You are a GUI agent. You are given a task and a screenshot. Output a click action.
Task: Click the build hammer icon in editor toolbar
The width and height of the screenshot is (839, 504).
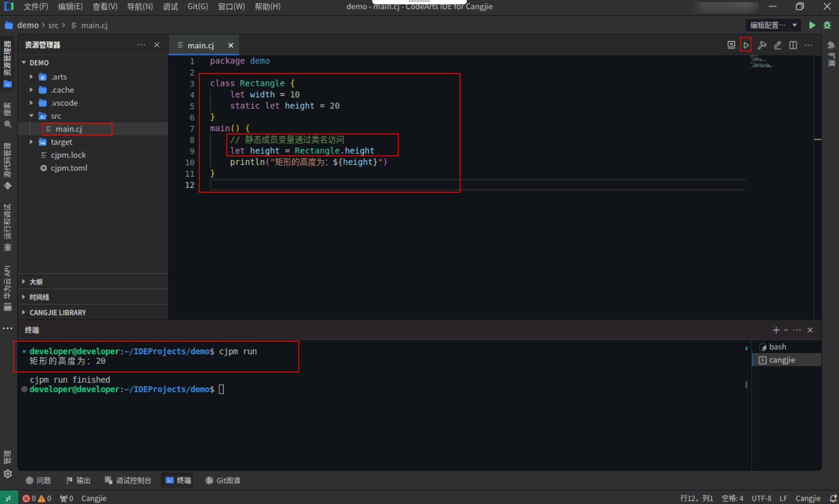click(x=762, y=45)
